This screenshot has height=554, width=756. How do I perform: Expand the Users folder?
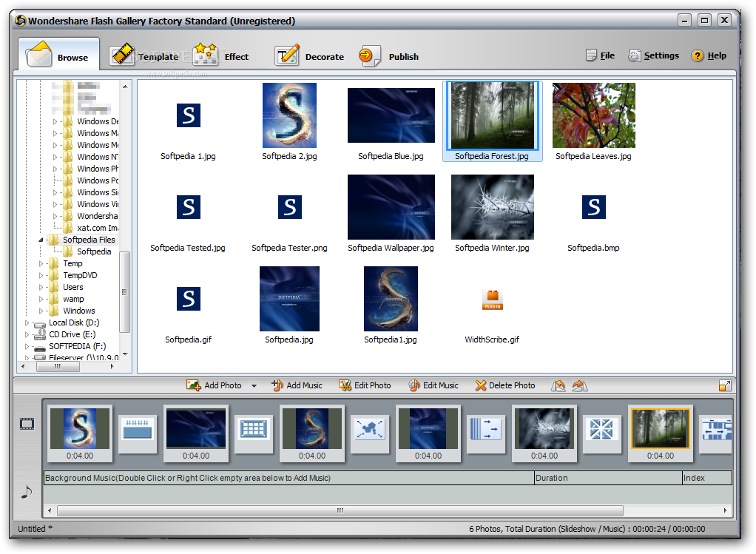(x=41, y=288)
